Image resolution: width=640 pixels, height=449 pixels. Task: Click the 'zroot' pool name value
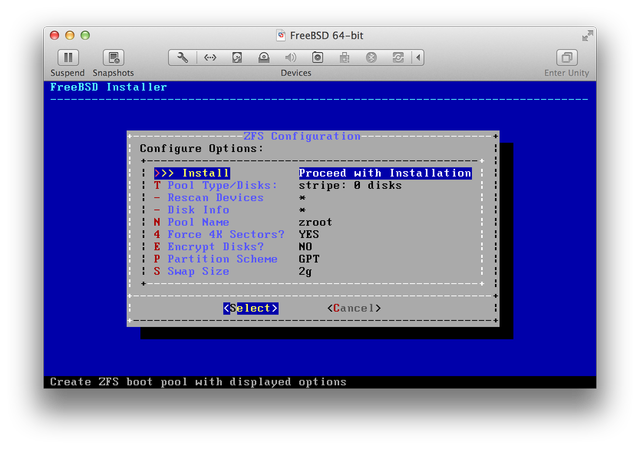tap(315, 222)
